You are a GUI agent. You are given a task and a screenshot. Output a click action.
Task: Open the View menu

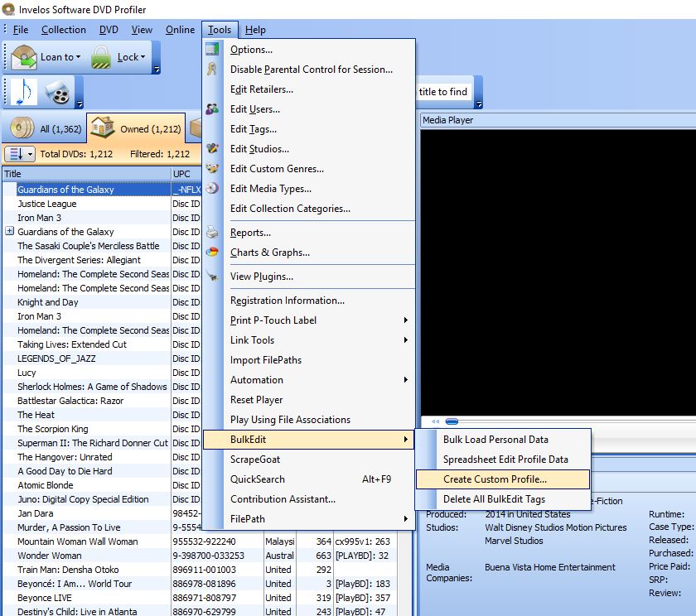point(142,30)
